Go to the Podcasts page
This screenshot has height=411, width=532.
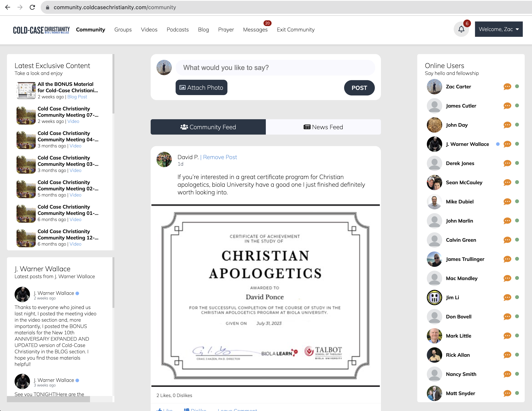(x=178, y=30)
